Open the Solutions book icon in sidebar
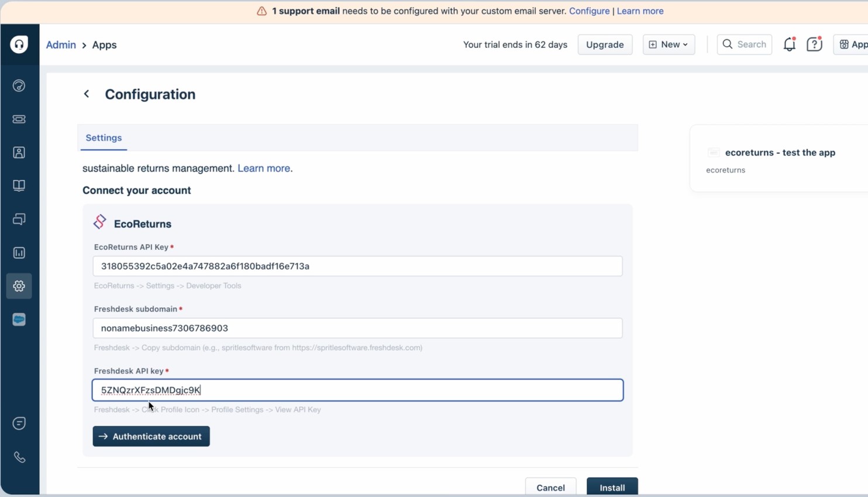The image size is (868, 497). point(19,186)
